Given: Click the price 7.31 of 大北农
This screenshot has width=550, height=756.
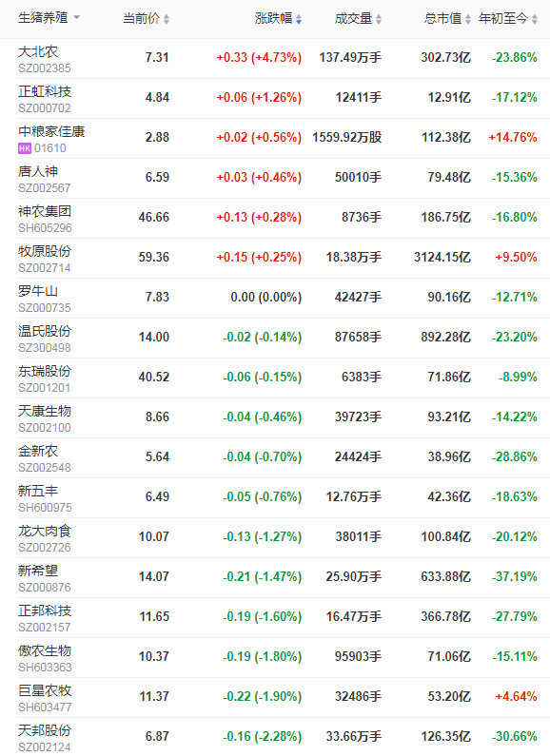Looking at the screenshot, I should click(157, 58).
